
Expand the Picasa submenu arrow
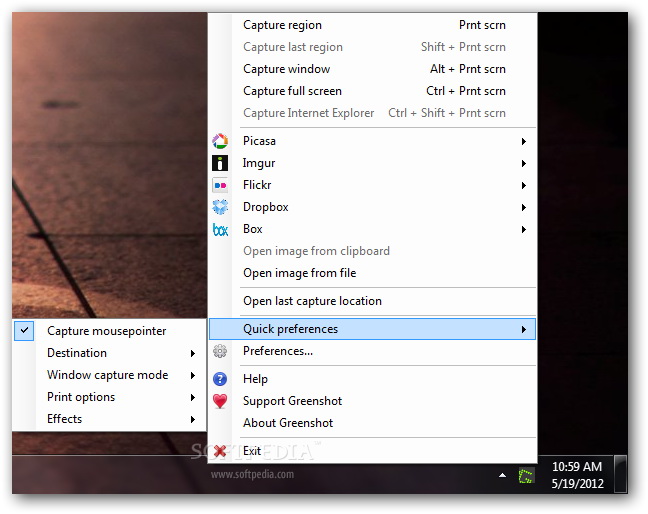point(524,141)
